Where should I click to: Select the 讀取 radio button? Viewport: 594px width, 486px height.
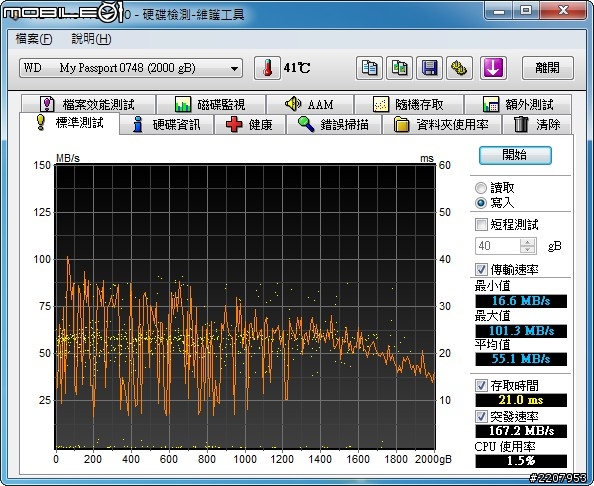click(481, 188)
